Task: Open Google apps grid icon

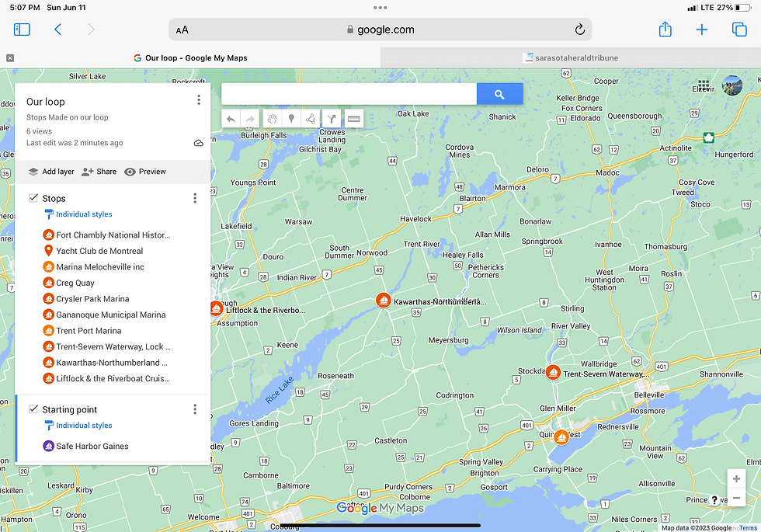Action: pos(704,85)
